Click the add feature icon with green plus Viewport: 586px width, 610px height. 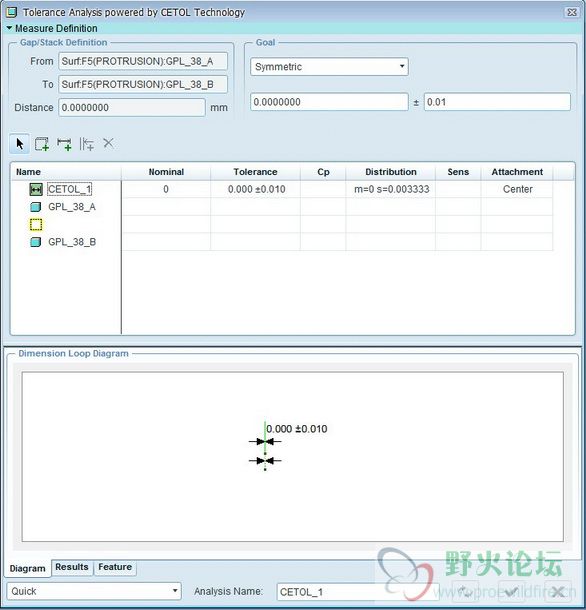[x=42, y=144]
